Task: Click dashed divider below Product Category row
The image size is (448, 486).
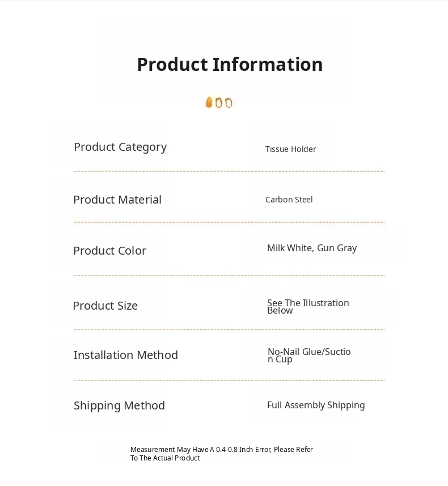Action: (x=229, y=171)
